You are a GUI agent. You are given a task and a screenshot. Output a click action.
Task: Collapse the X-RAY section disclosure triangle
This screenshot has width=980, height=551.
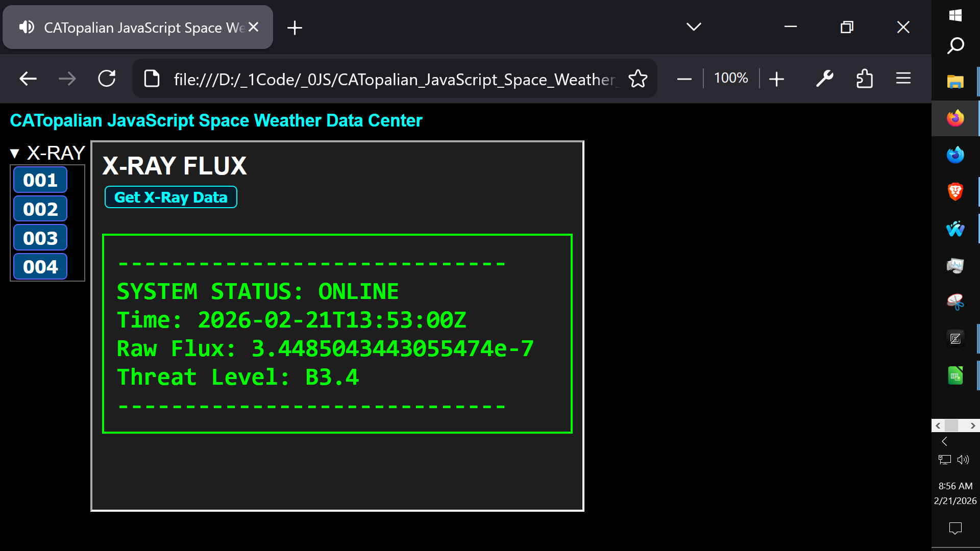tap(15, 153)
